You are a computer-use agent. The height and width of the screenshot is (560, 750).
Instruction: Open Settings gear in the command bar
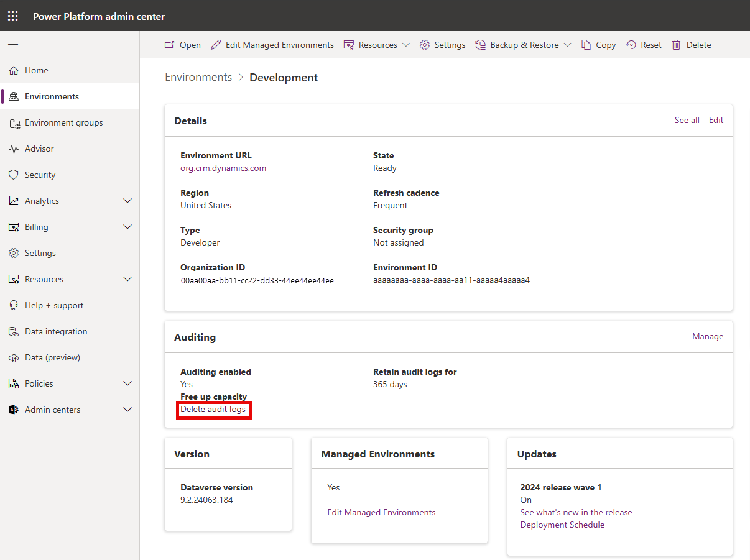(425, 45)
